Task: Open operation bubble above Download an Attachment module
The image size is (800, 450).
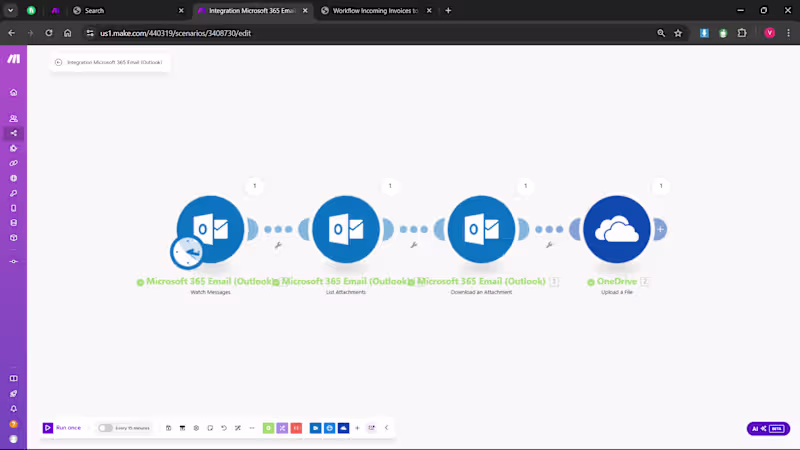Action: click(x=526, y=186)
